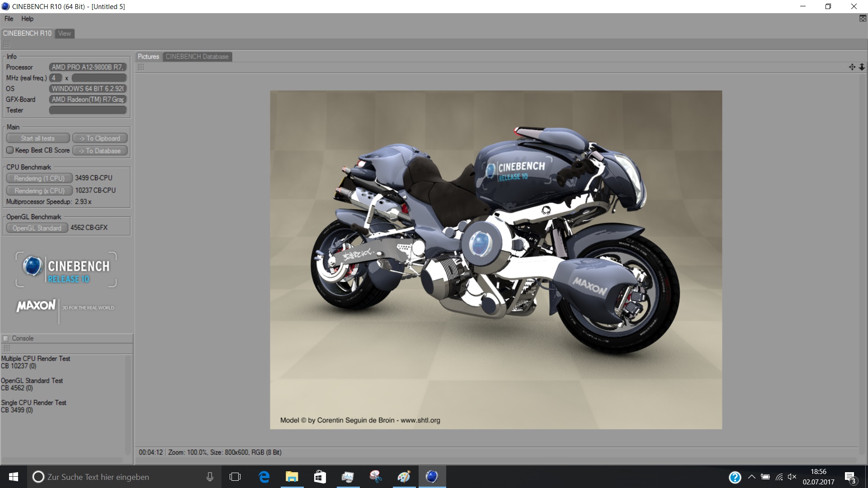Click the Tester name input field
The image size is (868, 488).
coord(88,110)
